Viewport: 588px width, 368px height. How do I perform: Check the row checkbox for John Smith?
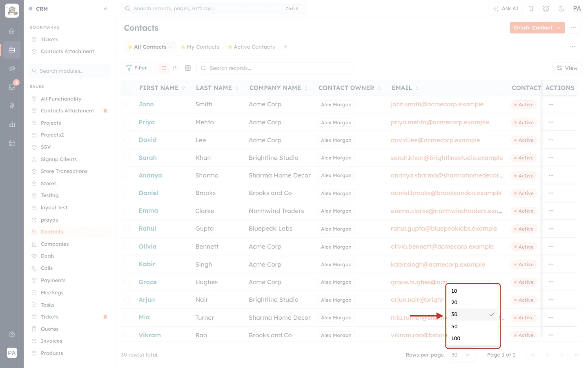coord(127,104)
